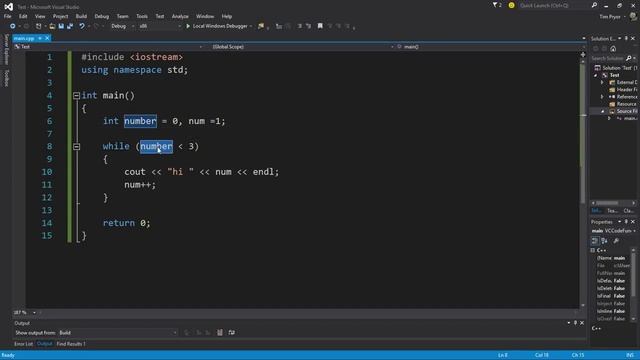This screenshot has width=640, height=360.
Task: Click the Clear All output icon
Action: coord(220,333)
